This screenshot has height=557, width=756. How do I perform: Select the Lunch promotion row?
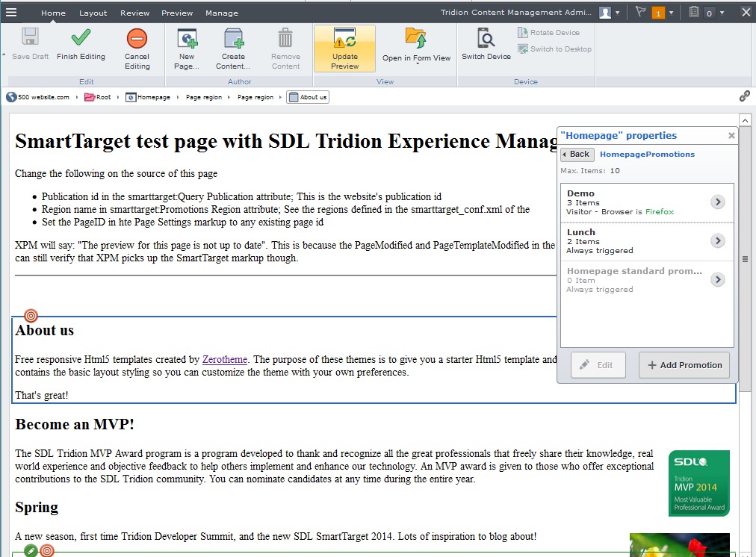[647, 241]
